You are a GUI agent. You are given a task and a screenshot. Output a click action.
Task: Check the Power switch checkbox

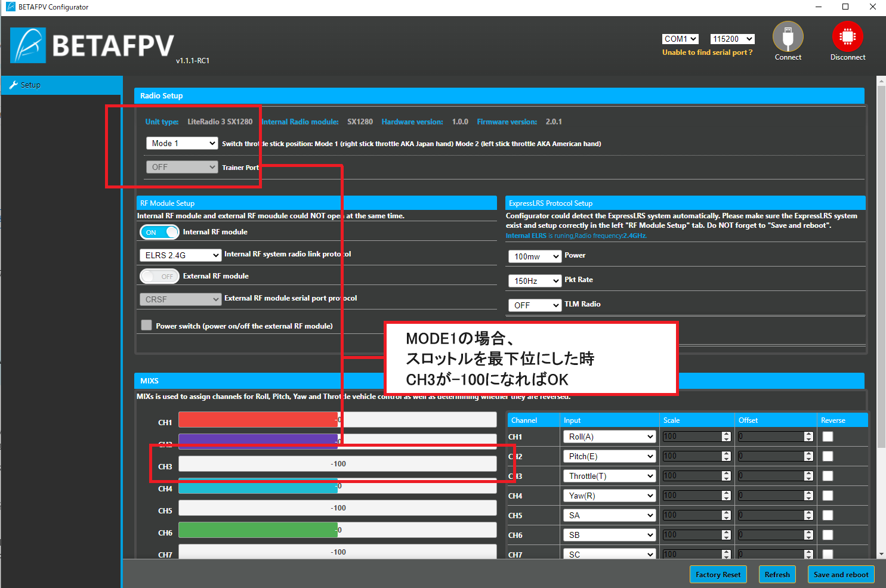click(146, 325)
